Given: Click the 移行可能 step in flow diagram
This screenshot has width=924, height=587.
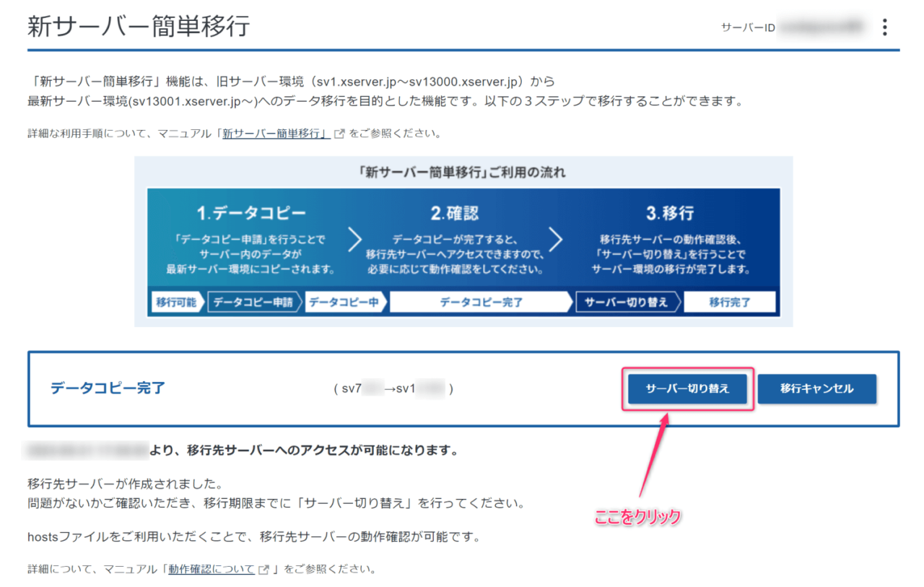Looking at the screenshot, I should click(176, 303).
